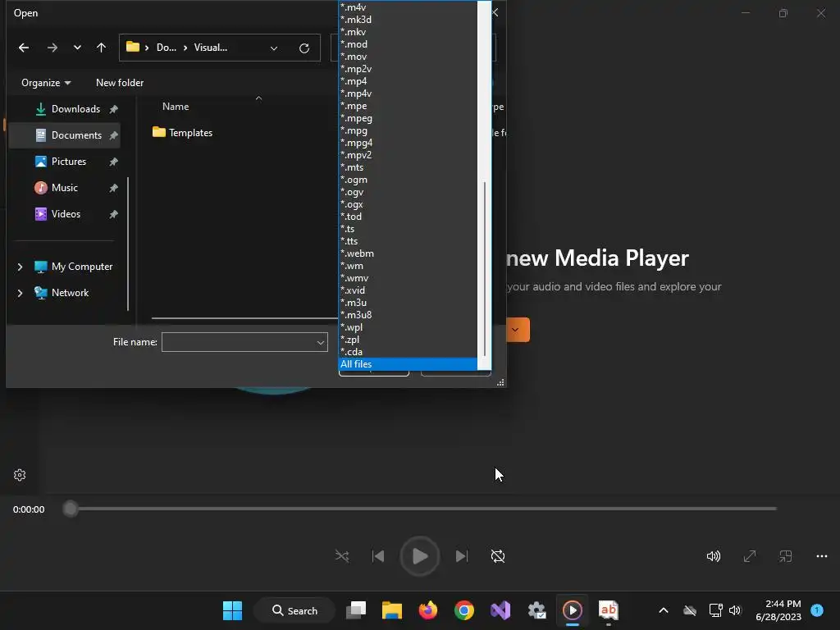Choose the *.mkv file type filter

click(x=408, y=32)
